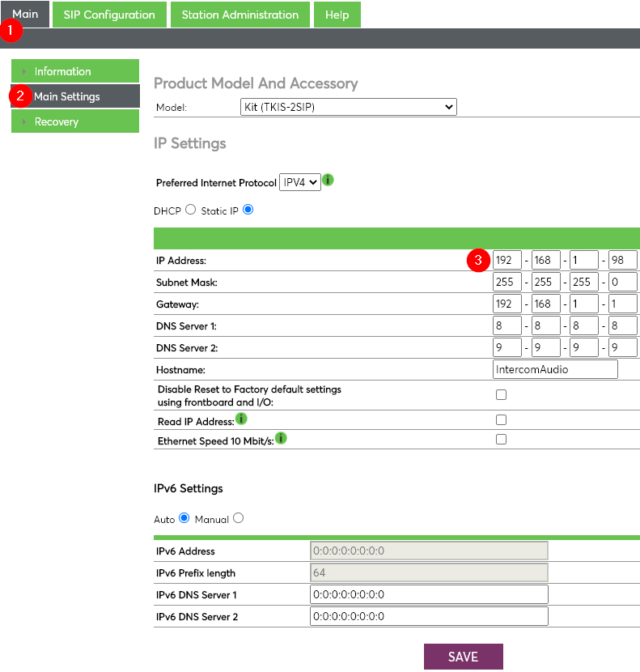Open the Help tab
Image resolution: width=640 pixels, height=672 pixels.
(337, 15)
